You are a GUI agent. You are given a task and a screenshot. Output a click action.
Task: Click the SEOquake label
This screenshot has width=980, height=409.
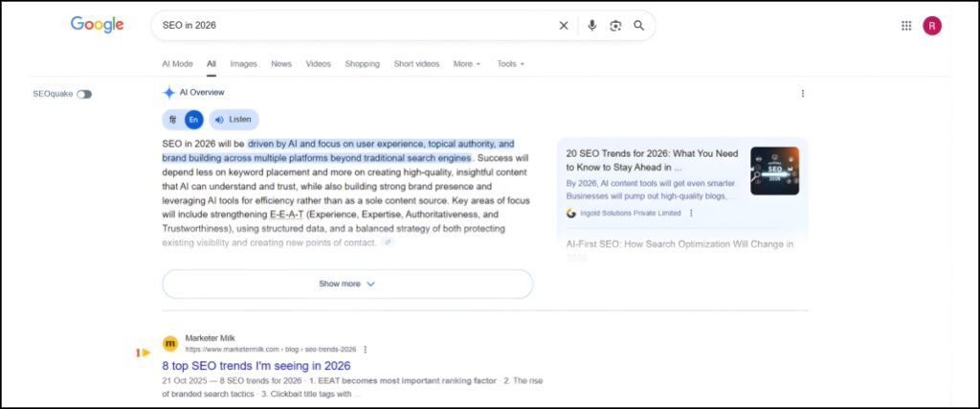(53, 94)
